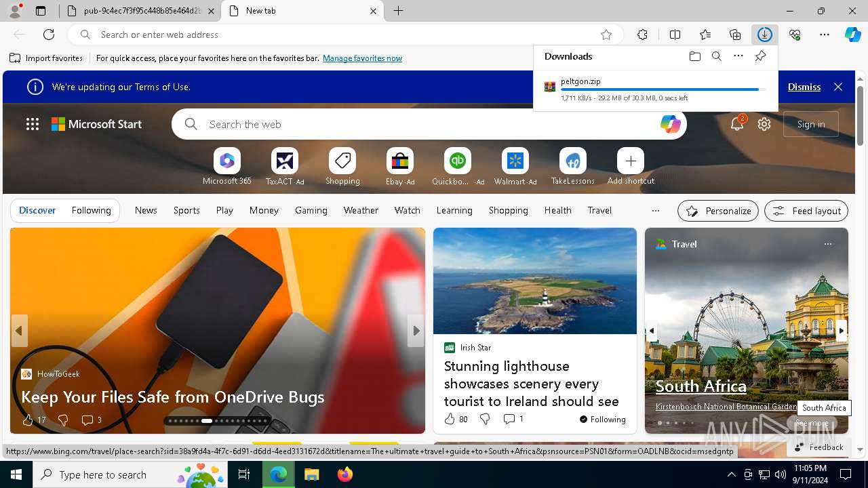The image size is (868, 488).
Task: Open the Favorites hub icon
Action: (x=705, y=35)
